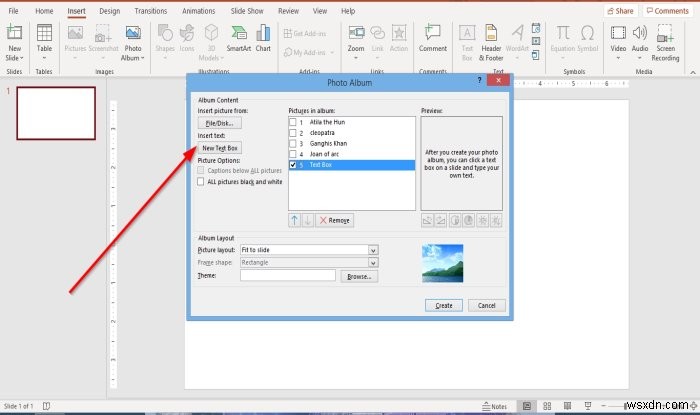
Task: Increase picture brightness icon
Action: [483, 220]
